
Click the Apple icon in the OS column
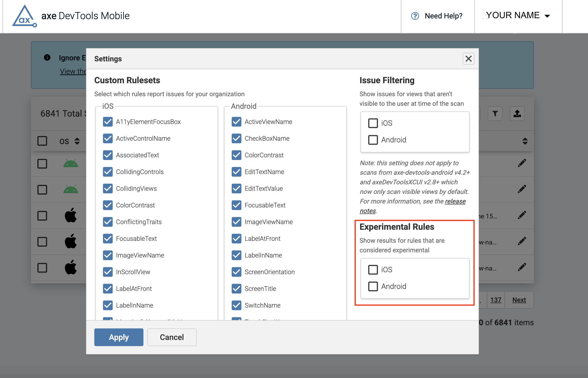pyautogui.click(x=71, y=216)
